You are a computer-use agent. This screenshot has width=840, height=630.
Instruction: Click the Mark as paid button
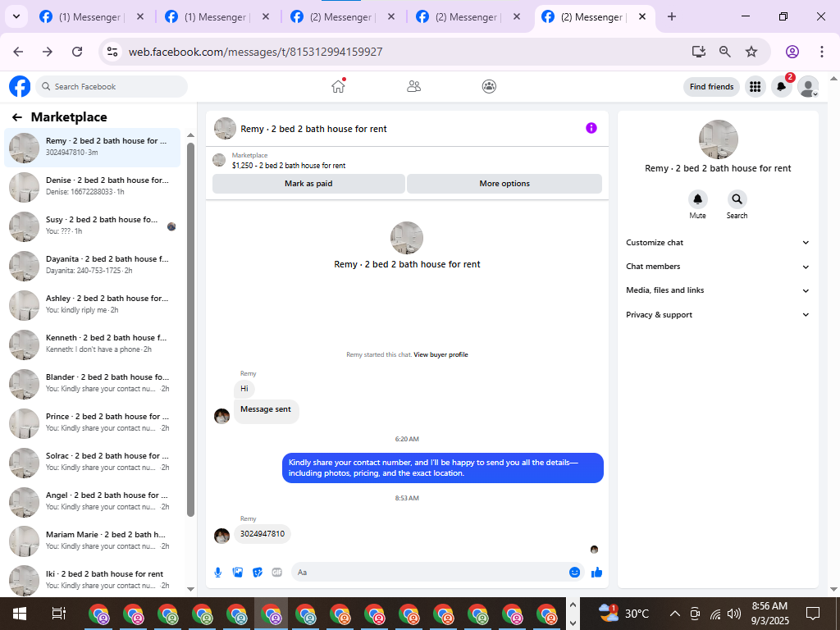(x=308, y=184)
